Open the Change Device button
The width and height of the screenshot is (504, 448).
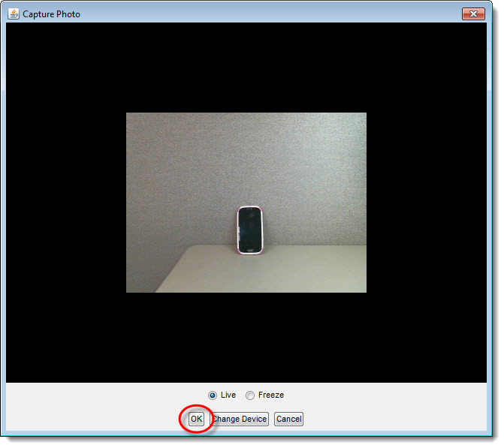[x=240, y=419]
